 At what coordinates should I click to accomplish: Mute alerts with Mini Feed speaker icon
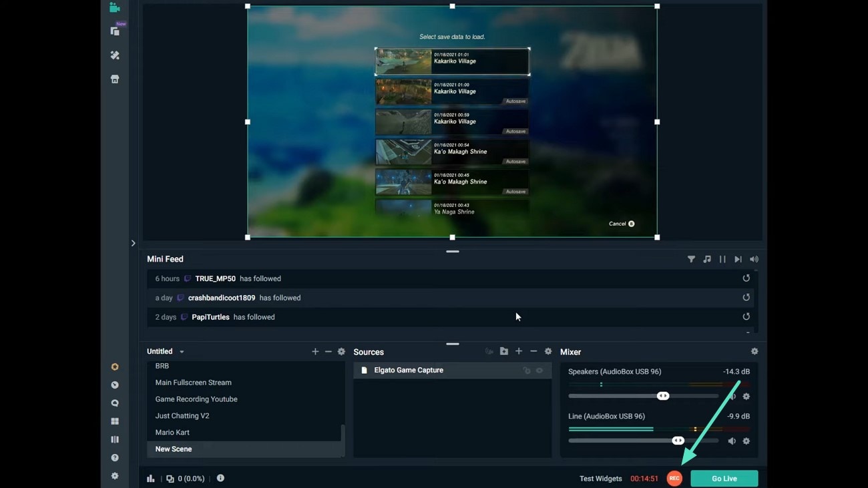tap(754, 259)
